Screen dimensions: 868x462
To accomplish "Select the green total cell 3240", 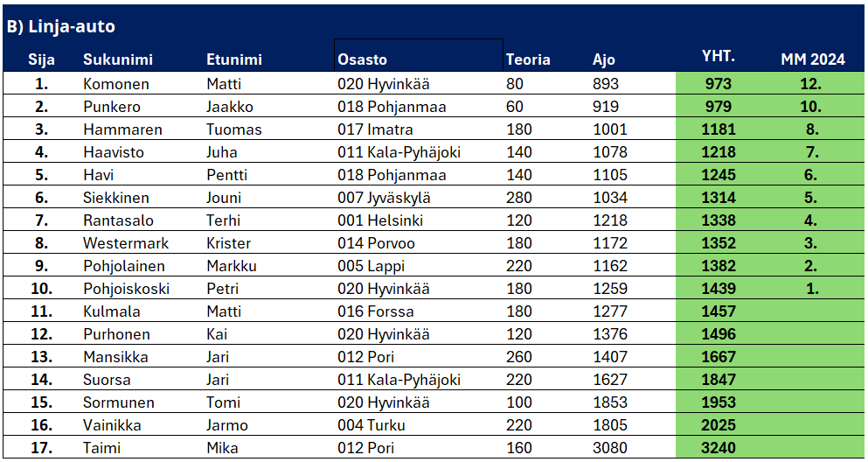I will [718, 448].
